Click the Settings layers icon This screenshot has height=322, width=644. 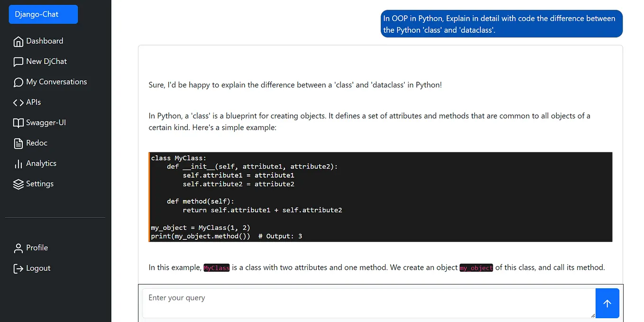18,184
